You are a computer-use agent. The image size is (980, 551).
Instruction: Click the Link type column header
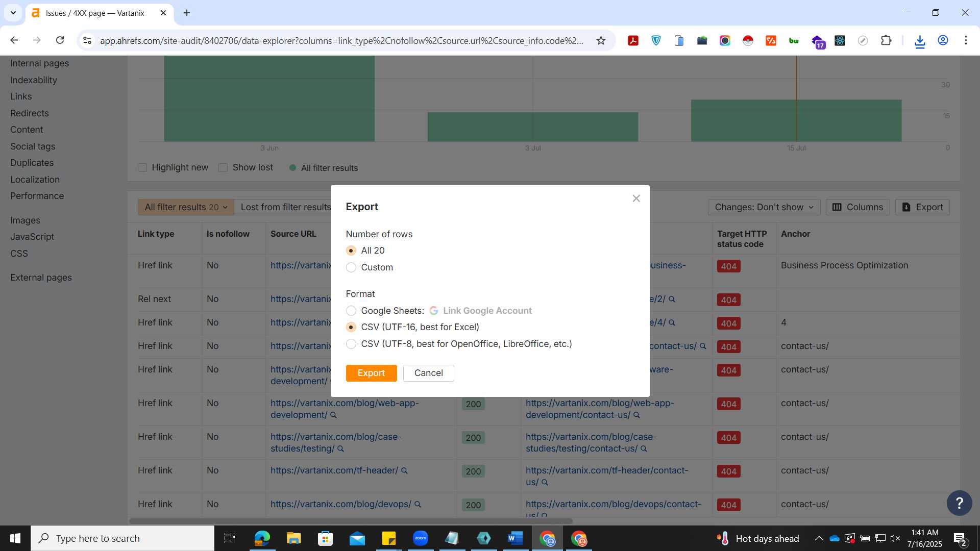(x=156, y=234)
